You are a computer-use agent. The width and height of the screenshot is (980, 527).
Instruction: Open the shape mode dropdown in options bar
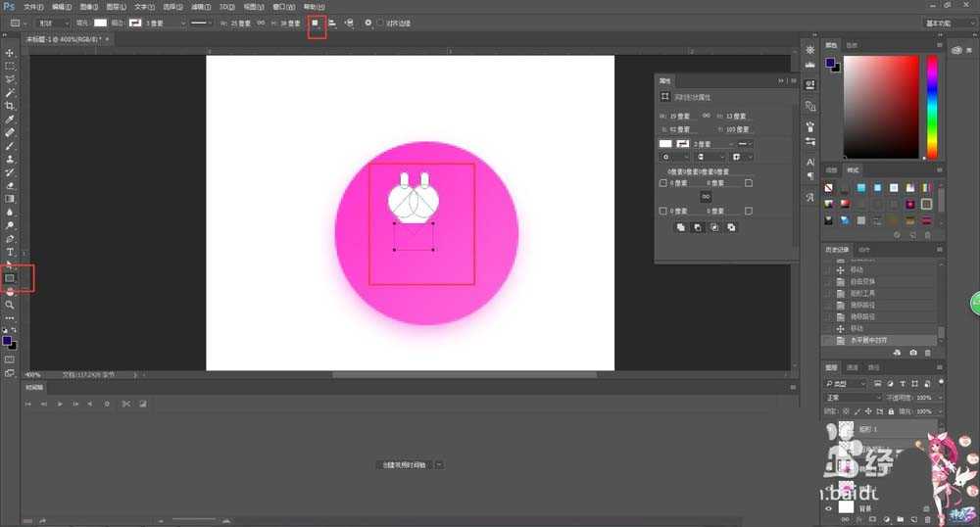[52, 23]
